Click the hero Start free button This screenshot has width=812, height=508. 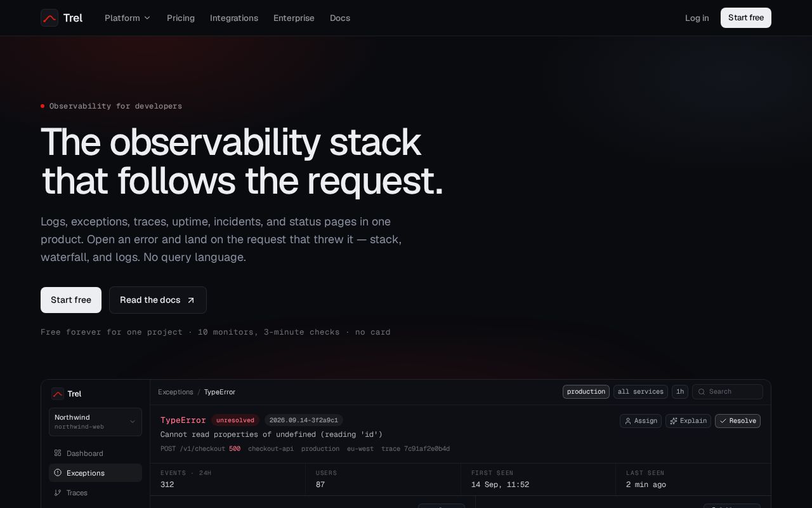[71, 300]
